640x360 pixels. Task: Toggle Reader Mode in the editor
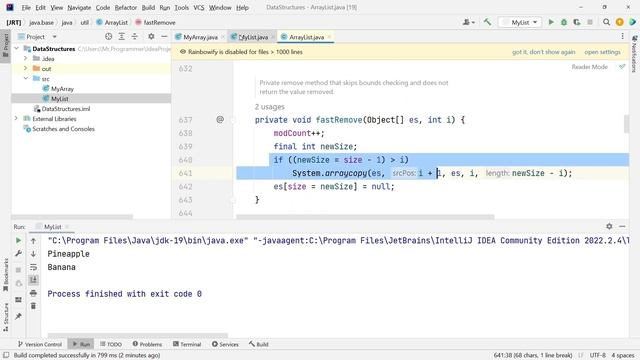(589, 67)
